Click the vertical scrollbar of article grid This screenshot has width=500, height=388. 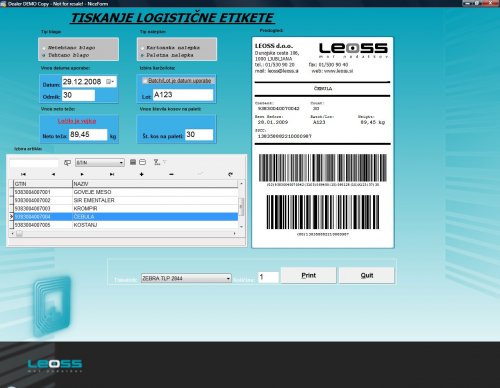(x=241, y=206)
